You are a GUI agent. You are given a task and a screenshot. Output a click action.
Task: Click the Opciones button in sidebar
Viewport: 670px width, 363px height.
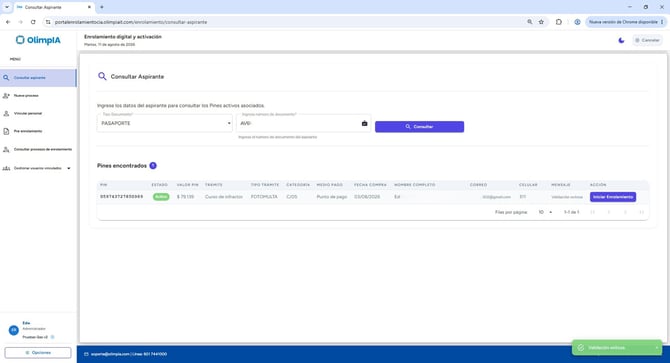pyautogui.click(x=38, y=353)
